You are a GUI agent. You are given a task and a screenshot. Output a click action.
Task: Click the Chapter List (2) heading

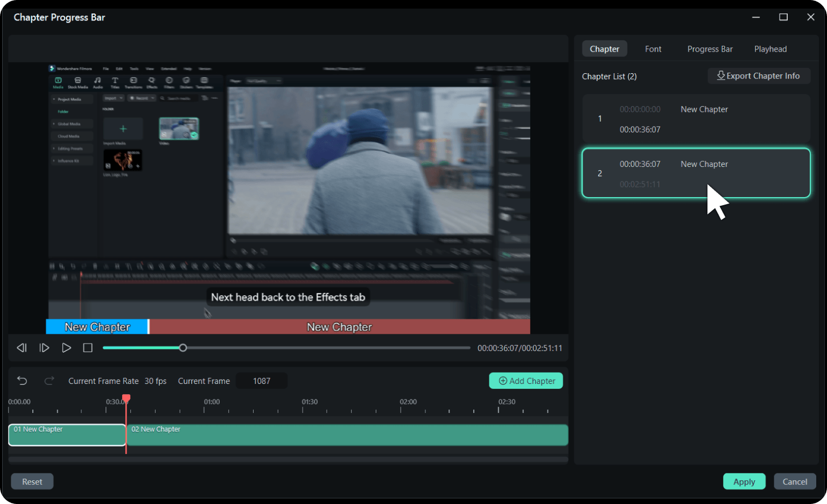(x=609, y=76)
